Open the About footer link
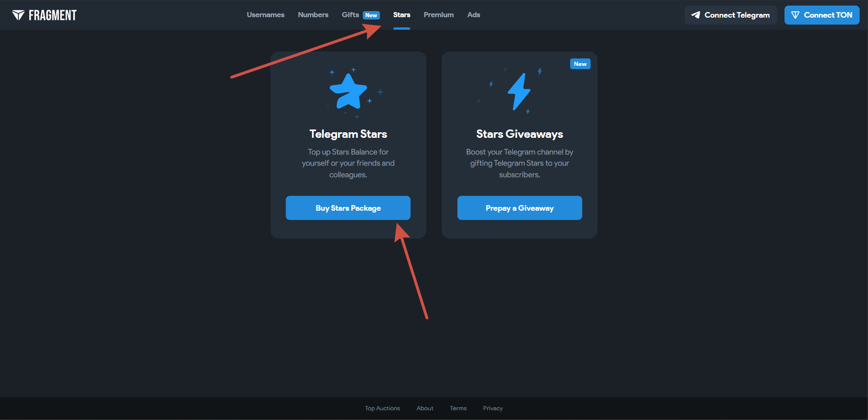868x420 pixels. [425, 408]
